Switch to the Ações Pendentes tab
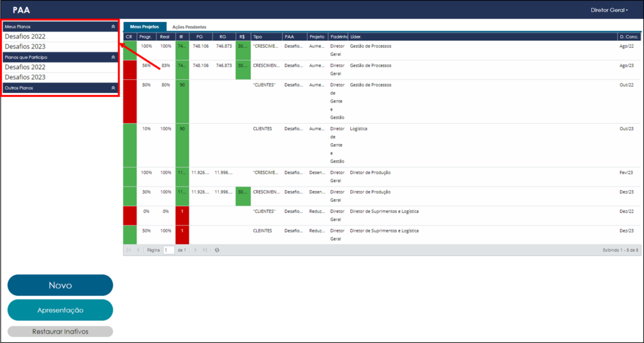Viewport: 644px width, 343px height. 189,27
